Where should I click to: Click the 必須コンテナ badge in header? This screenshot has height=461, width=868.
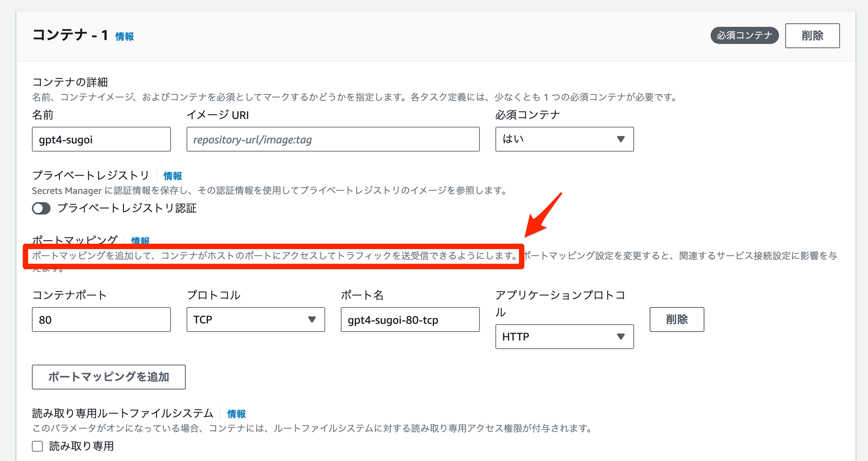tap(744, 35)
